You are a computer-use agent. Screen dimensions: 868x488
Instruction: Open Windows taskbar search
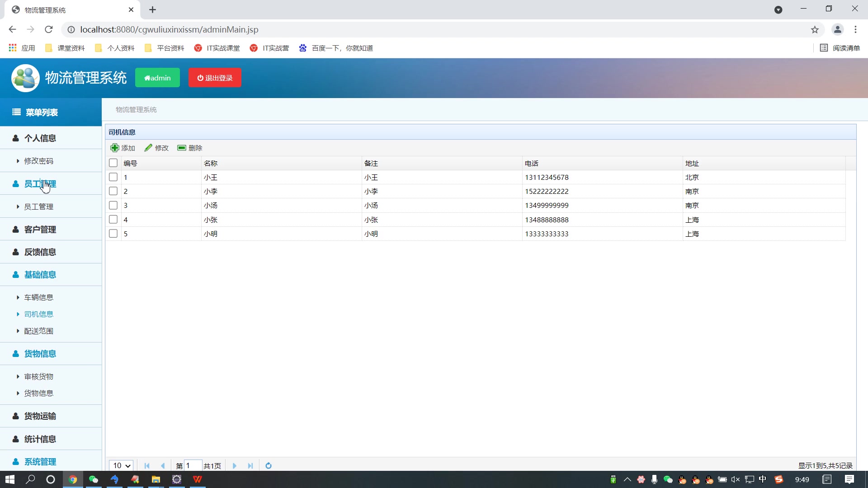(30, 479)
